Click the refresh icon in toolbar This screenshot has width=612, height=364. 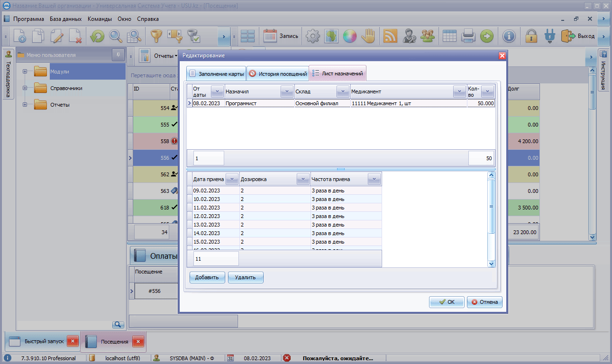click(97, 36)
